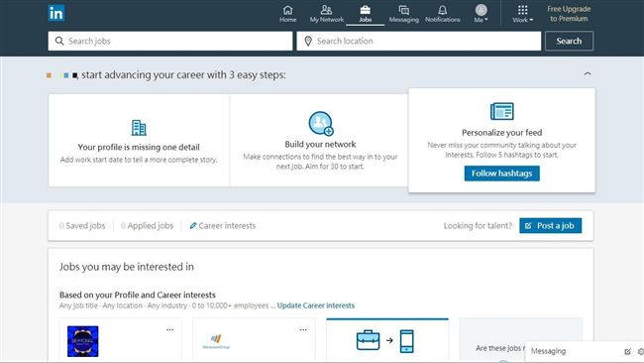Open the Build your network card title
Viewport: 644px width, 363px height.
320,144
